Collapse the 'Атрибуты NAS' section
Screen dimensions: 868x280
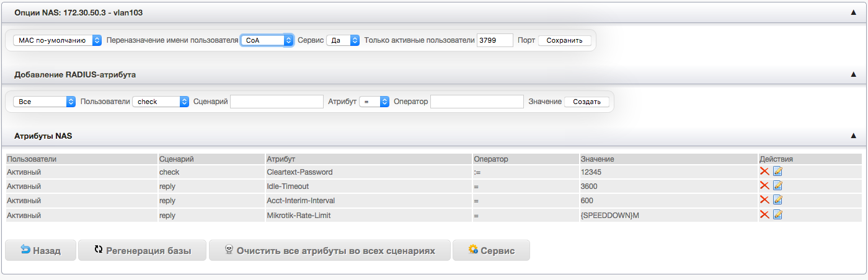coord(853,136)
